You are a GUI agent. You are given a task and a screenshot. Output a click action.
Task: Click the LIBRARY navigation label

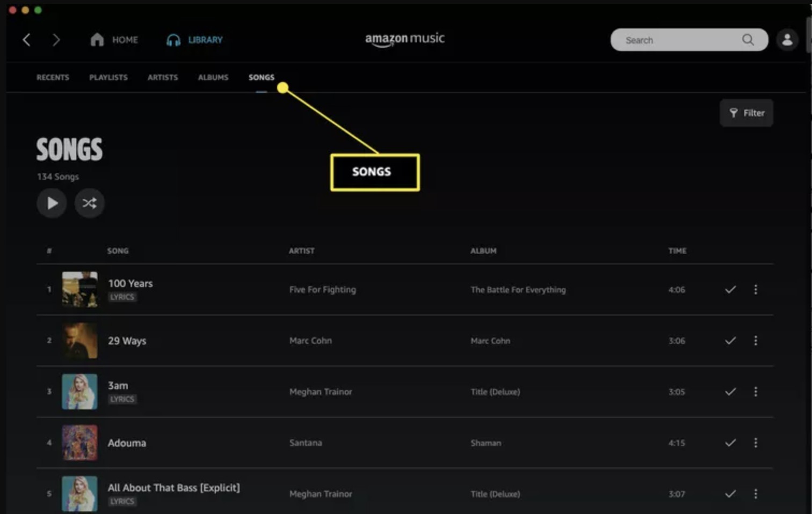205,40
